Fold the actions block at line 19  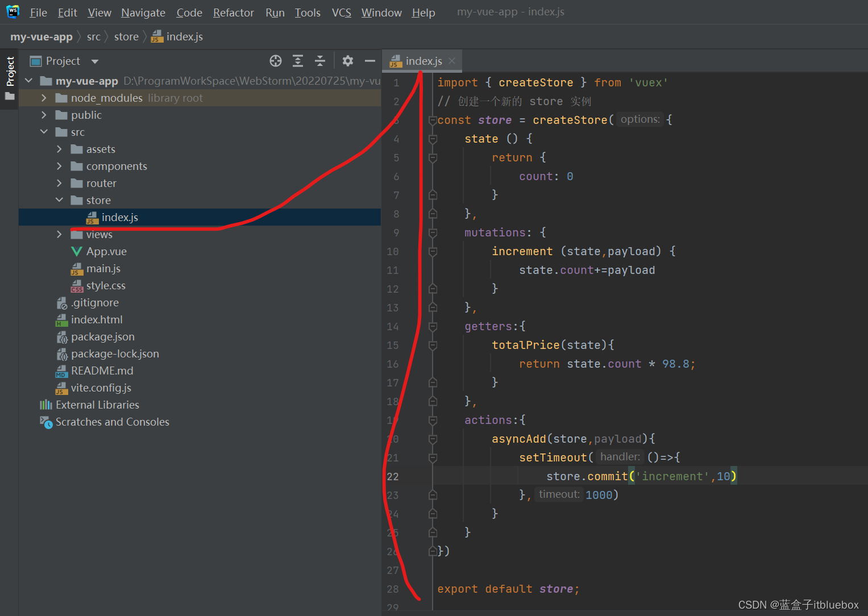(433, 420)
